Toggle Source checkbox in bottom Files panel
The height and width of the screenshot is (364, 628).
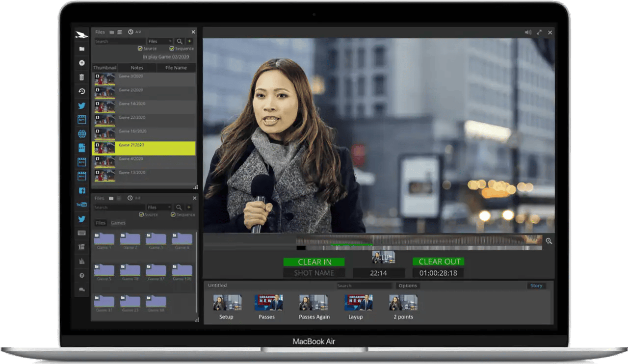click(141, 215)
